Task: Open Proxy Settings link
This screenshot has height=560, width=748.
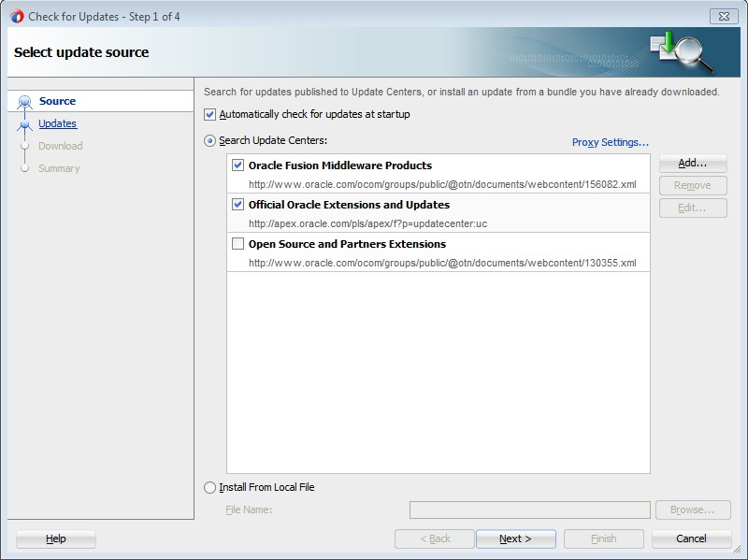Action: [x=611, y=142]
